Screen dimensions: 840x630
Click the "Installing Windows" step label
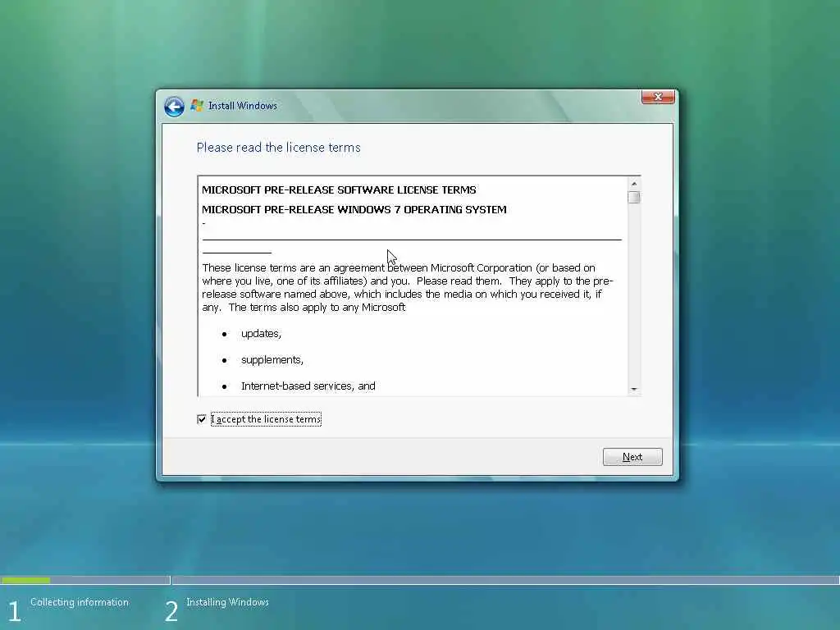point(227,602)
